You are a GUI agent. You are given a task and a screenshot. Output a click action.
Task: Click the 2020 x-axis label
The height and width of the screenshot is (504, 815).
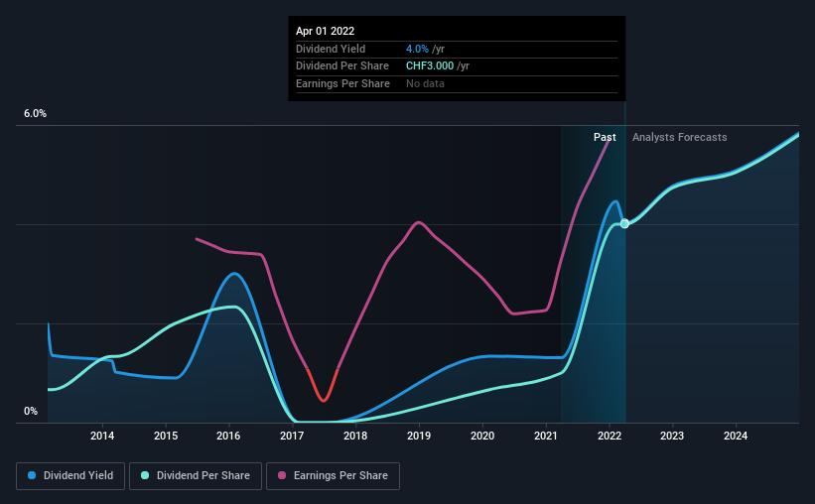[482, 436]
